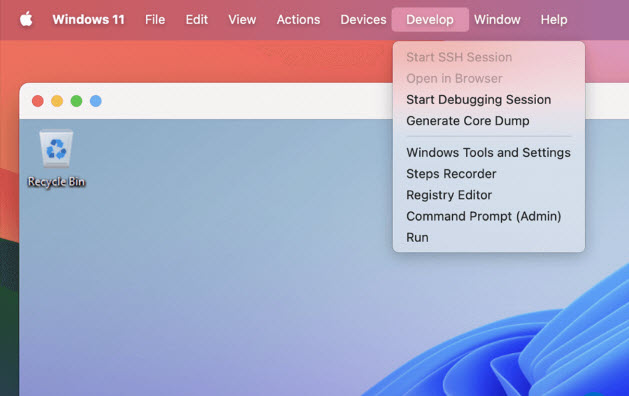
Task: Choose Start SSH Session
Action: click(x=489, y=57)
